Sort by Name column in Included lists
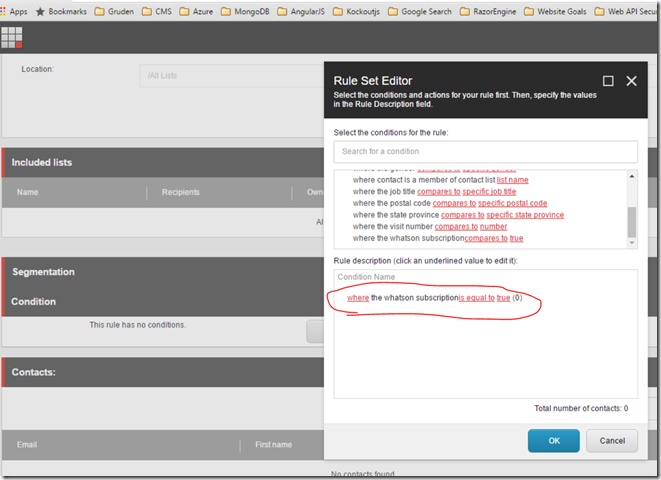661x480 pixels. tap(27, 192)
